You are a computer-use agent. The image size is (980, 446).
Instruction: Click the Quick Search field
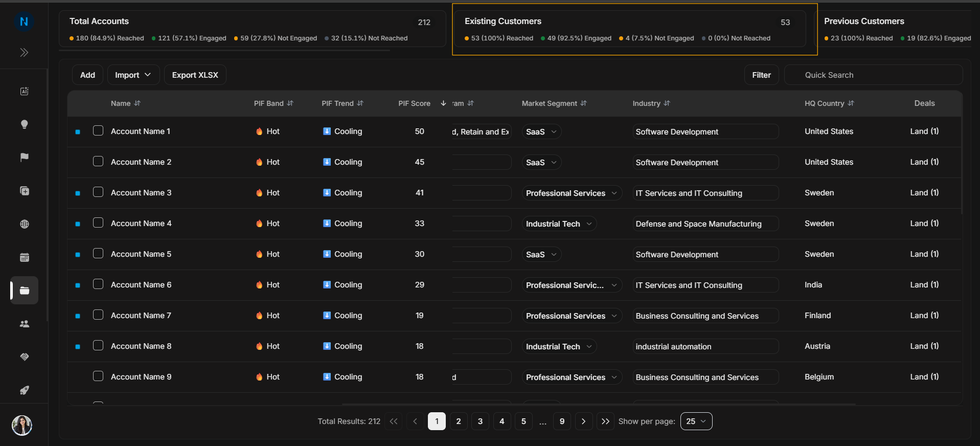pos(874,75)
